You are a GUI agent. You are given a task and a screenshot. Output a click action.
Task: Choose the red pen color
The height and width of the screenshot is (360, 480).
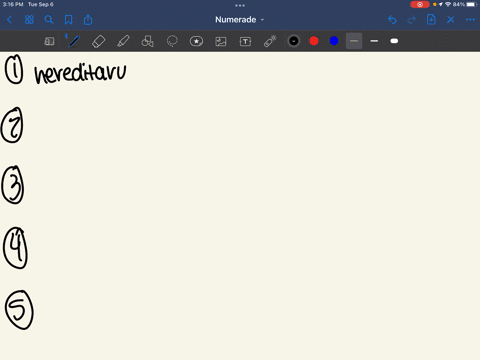click(314, 41)
